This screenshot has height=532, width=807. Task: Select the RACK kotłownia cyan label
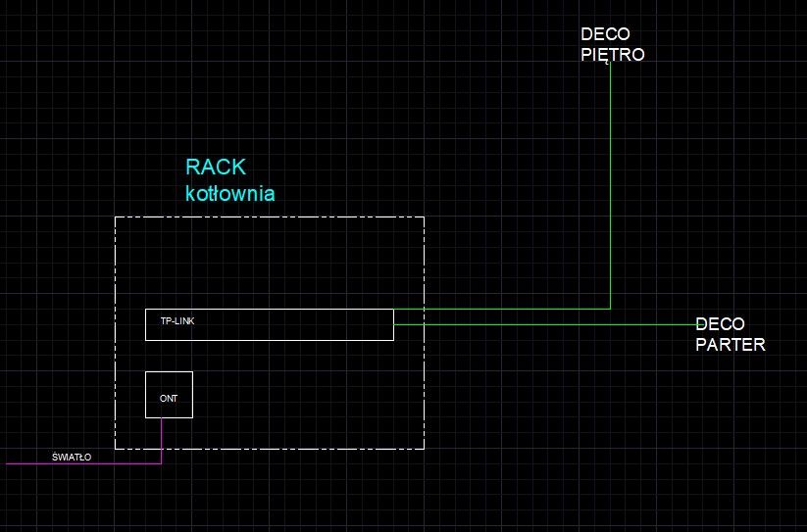point(230,180)
